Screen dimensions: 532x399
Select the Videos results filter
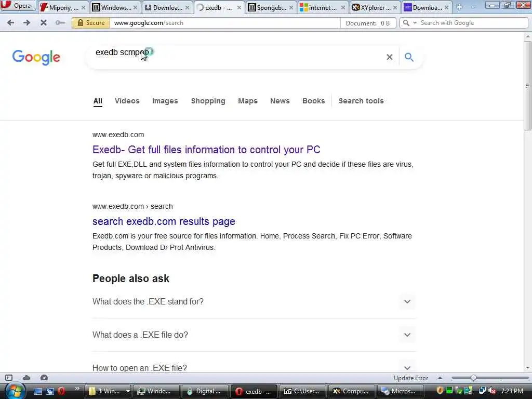[127, 101]
